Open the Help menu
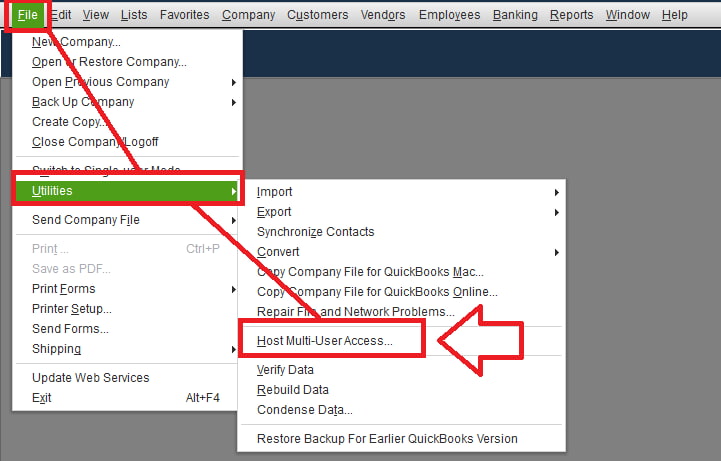Image resolution: width=721 pixels, height=461 pixels. coord(675,15)
